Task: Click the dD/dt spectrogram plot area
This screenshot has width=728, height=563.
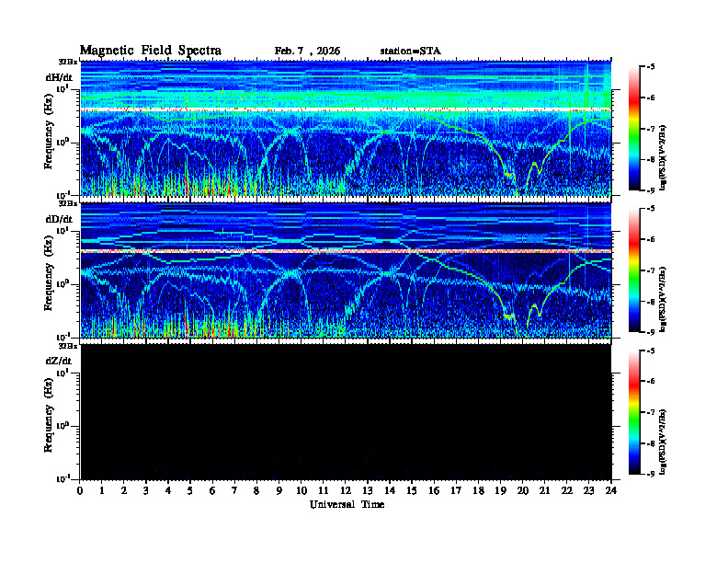Action: [346, 270]
